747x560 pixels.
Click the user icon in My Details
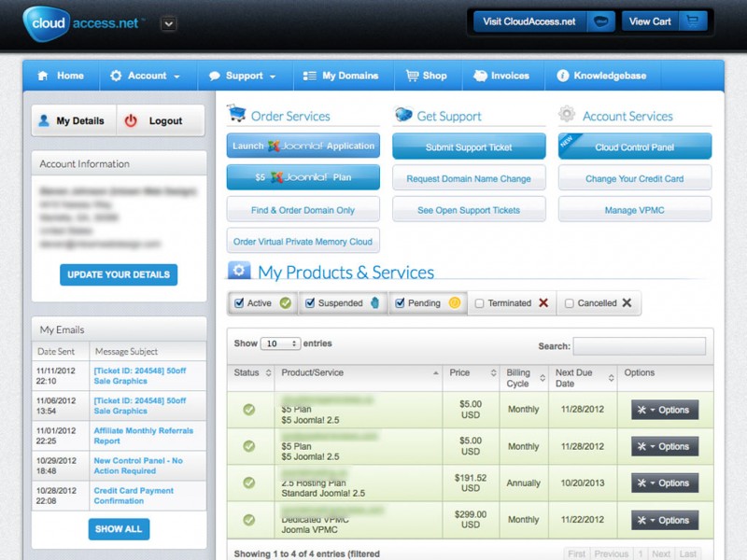[x=44, y=121]
